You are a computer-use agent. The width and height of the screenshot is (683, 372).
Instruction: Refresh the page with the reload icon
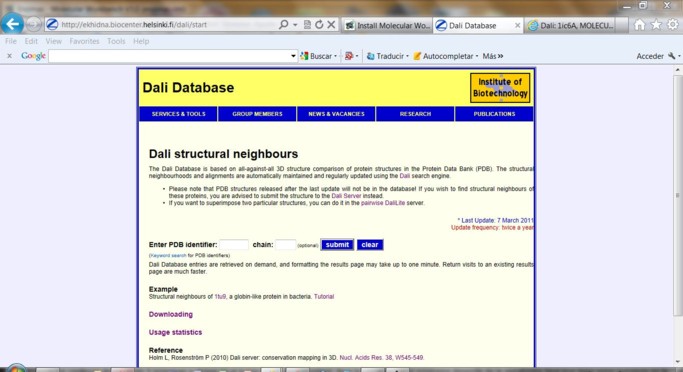(319, 25)
